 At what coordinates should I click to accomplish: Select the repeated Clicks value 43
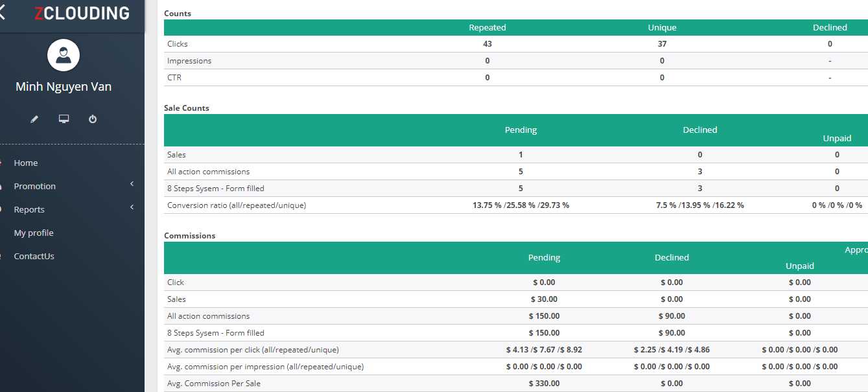point(487,44)
